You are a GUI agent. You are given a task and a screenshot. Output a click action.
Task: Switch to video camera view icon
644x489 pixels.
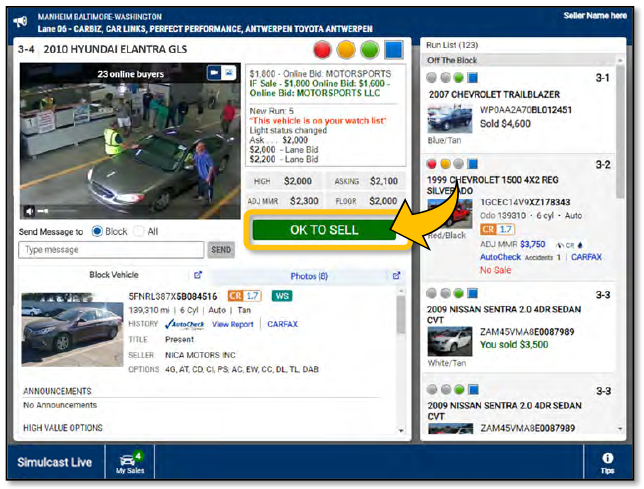pyautogui.click(x=214, y=73)
